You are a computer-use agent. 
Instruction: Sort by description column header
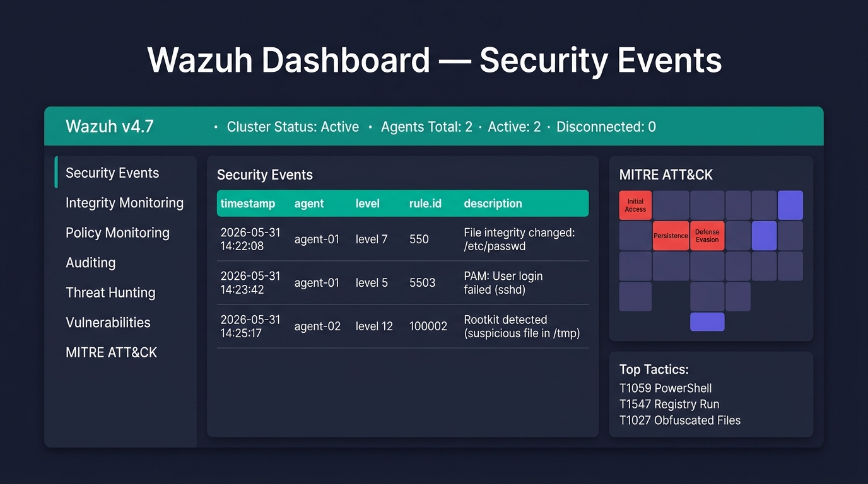tap(493, 204)
